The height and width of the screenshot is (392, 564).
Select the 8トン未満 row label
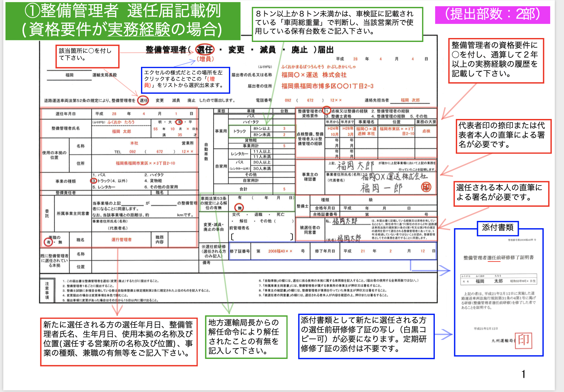point(262,134)
